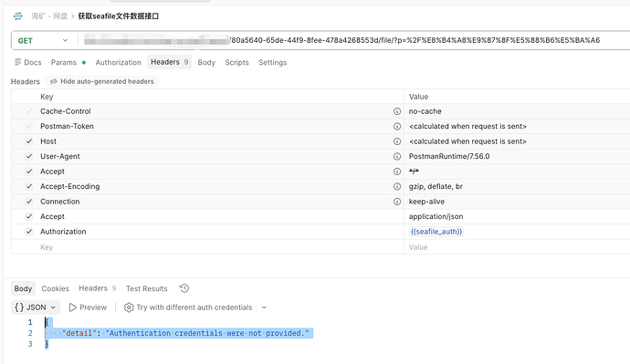This screenshot has width=630, height=364.
Task: Open the response Headers 9 tab
Action: pos(97,288)
